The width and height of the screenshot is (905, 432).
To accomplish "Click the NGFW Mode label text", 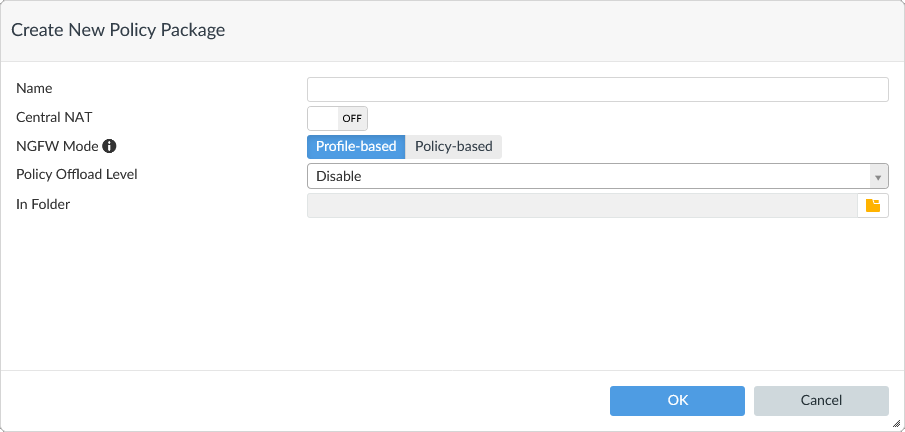I will (x=57, y=146).
